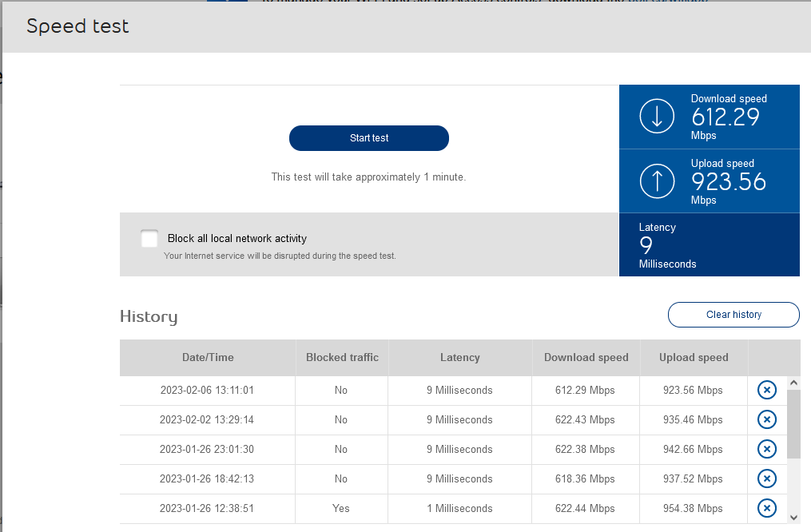Click the download speed arrow icon
The image size is (811, 532).
[657, 117]
